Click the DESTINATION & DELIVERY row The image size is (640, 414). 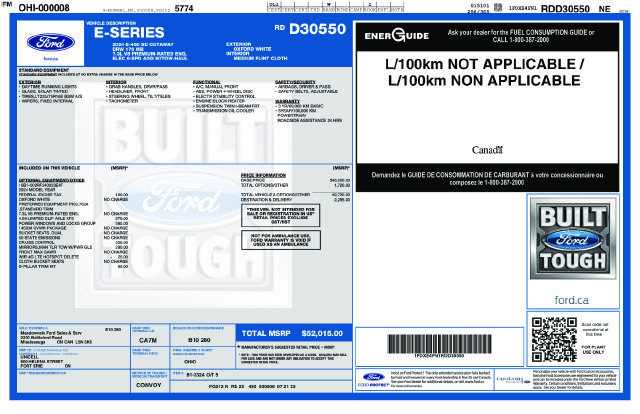[295, 200]
